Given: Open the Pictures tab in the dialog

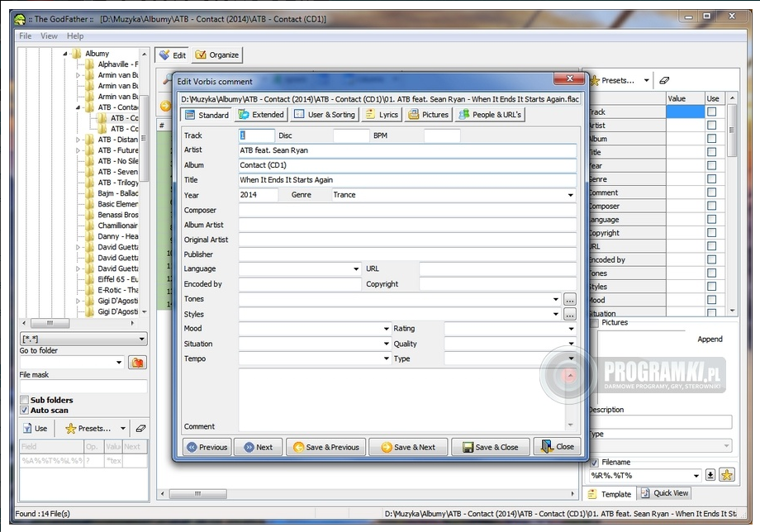Looking at the screenshot, I should pyautogui.click(x=429, y=114).
